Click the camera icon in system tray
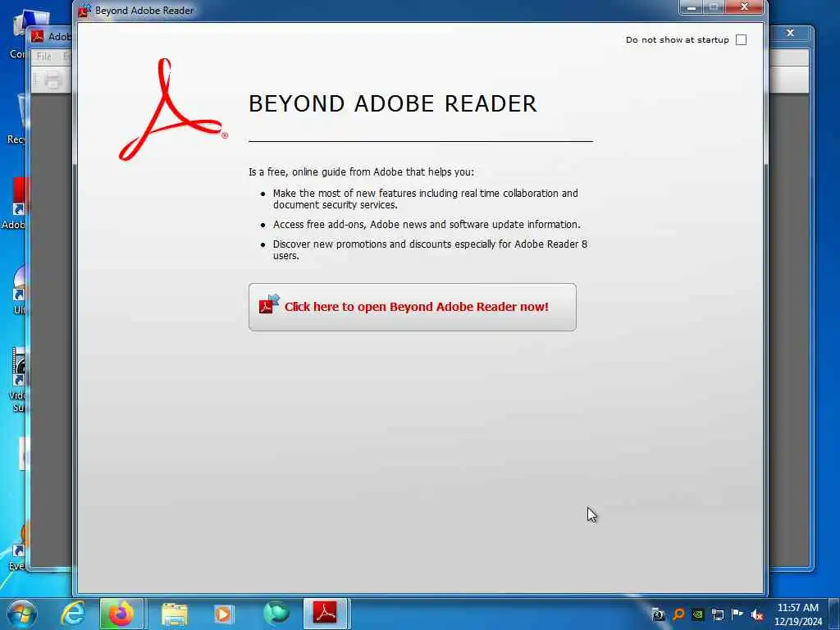This screenshot has width=840, height=630. (659, 615)
